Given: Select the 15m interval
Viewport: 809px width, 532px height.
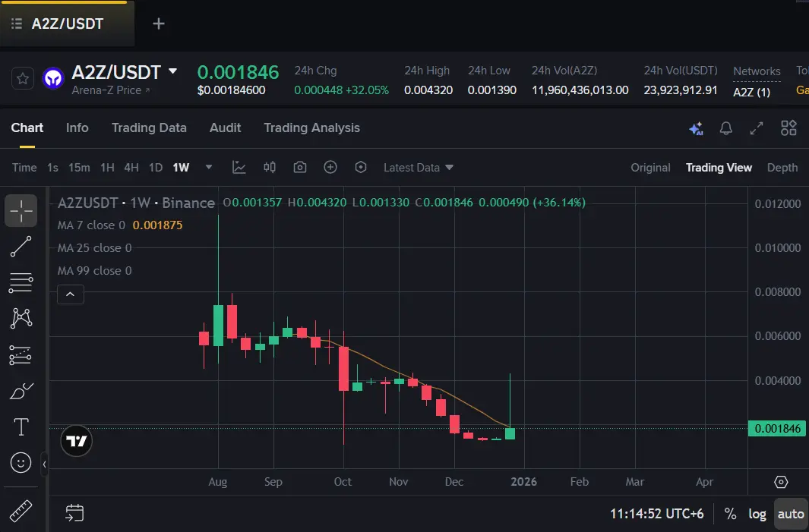Looking at the screenshot, I should [x=79, y=168].
